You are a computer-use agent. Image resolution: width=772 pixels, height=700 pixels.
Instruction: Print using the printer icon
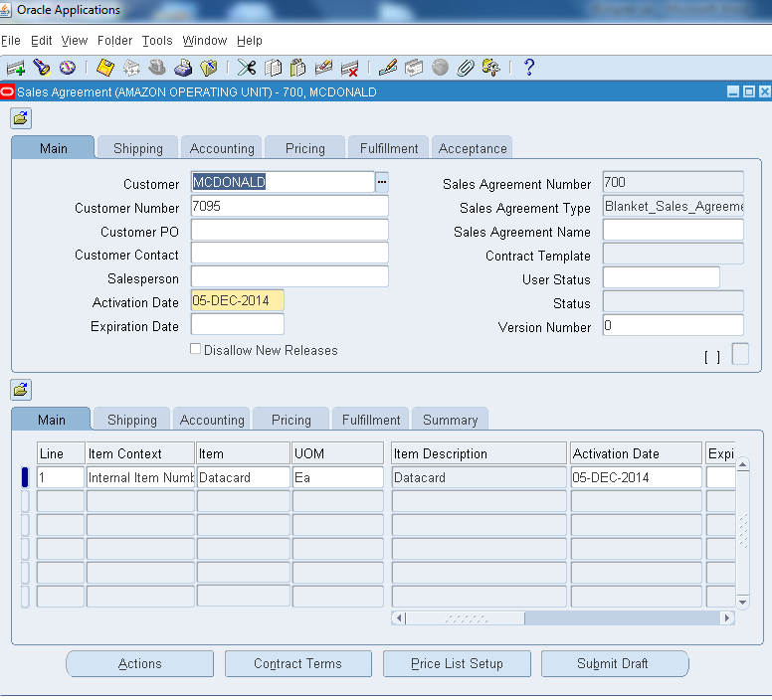[183, 68]
